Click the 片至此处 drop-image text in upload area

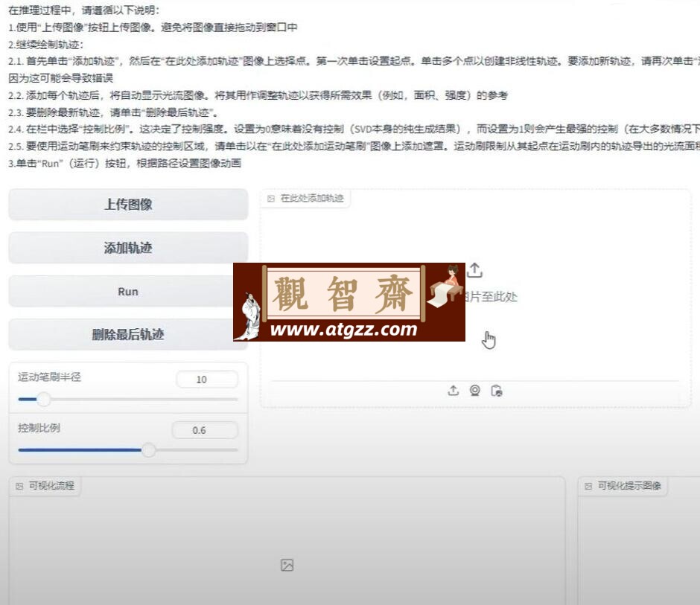tap(491, 297)
